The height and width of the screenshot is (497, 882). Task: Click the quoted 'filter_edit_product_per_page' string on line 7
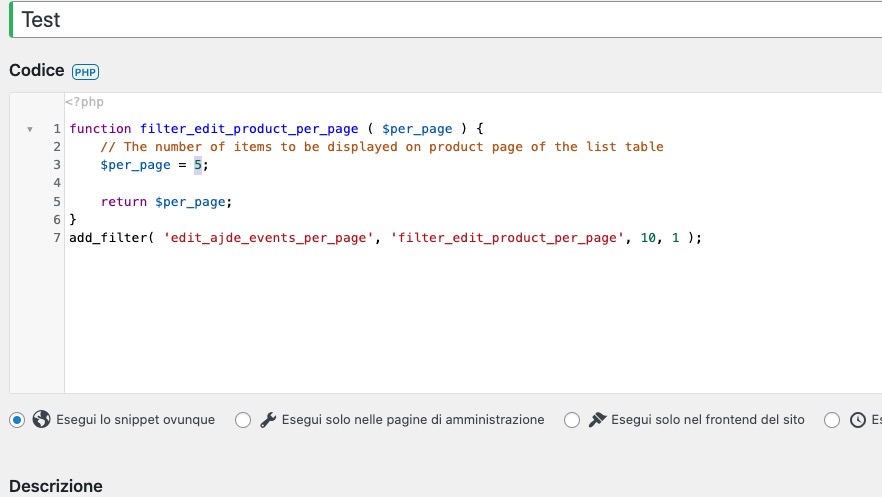(507, 238)
